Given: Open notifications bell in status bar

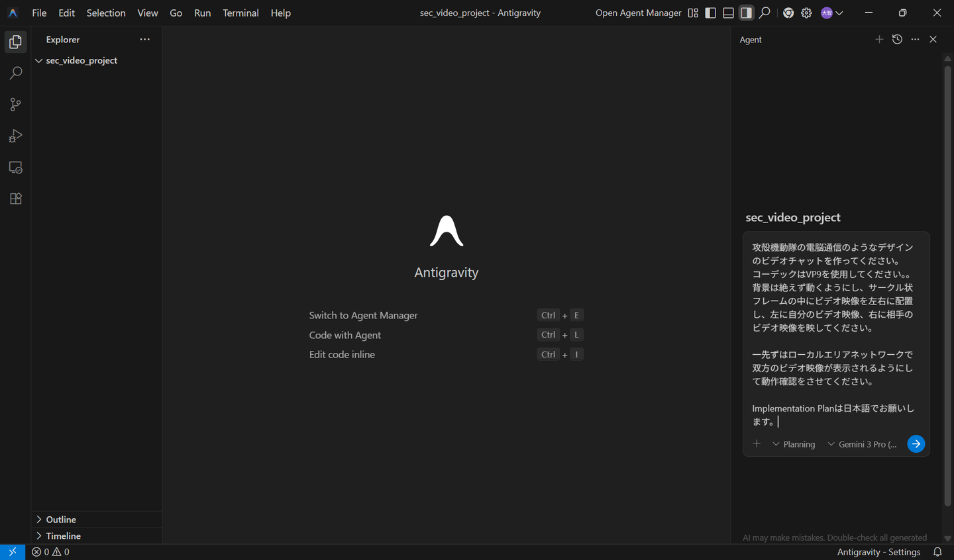Looking at the screenshot, I should (x=937, y=552).
